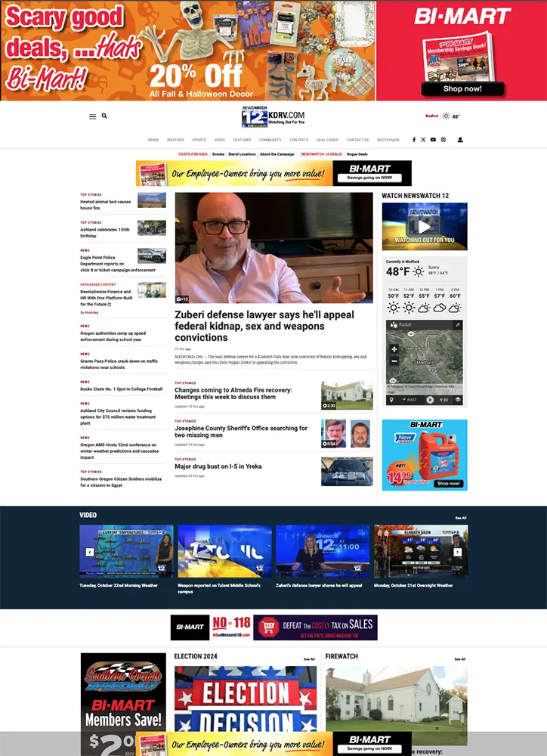Open Heated animal bed house fire story

point(106,205)
